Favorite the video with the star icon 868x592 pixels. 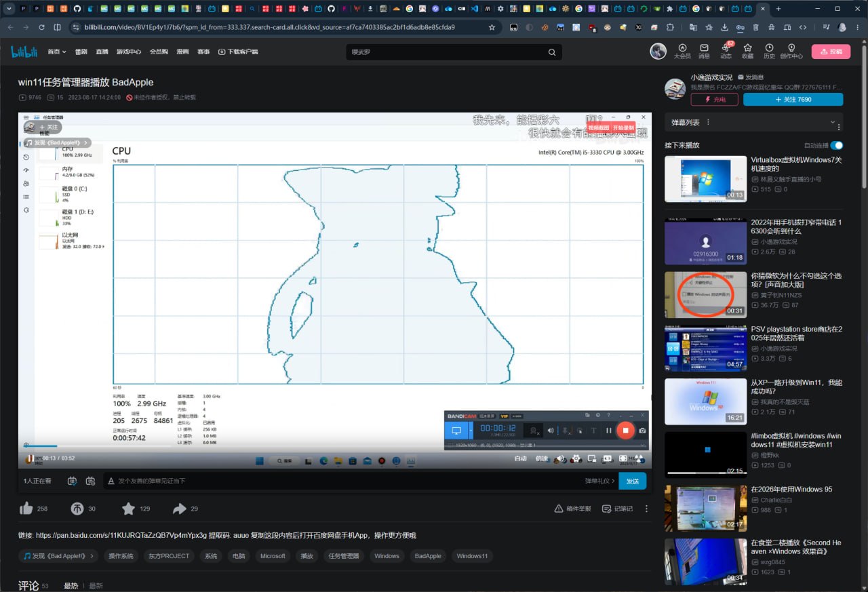[128, 509]
